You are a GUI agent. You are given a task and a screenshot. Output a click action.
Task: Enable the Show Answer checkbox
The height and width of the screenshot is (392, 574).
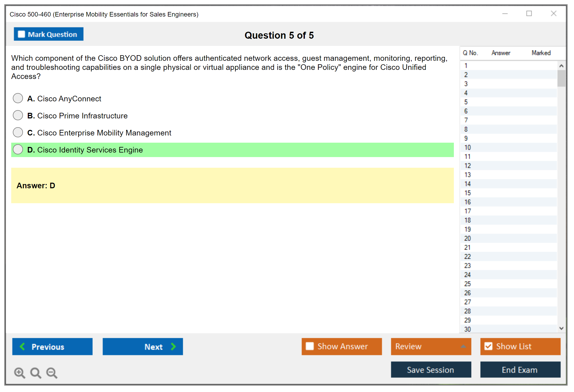[x=310, y=346]
